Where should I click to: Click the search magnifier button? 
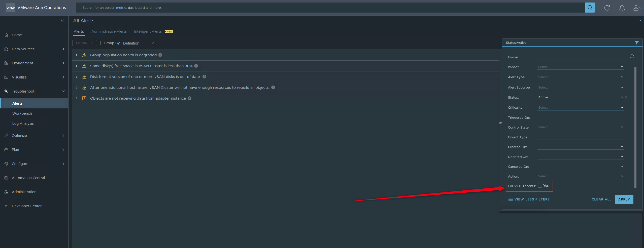pos(590,8)
